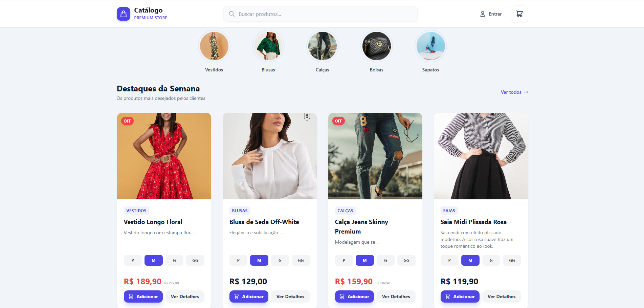Click the Entrar login button
644x308 pixels.
[491, 14]
